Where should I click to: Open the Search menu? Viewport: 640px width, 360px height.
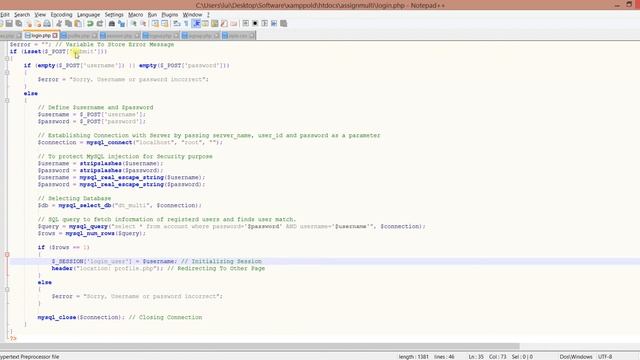coord(22,15)
